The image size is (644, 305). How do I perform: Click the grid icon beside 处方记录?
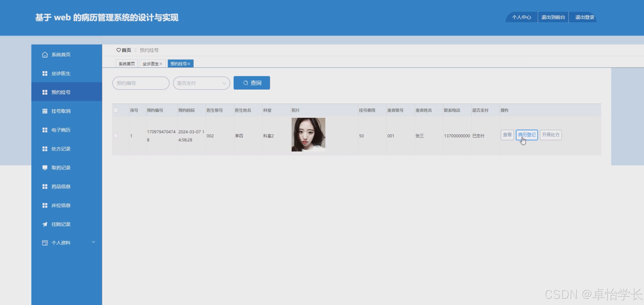45,149
